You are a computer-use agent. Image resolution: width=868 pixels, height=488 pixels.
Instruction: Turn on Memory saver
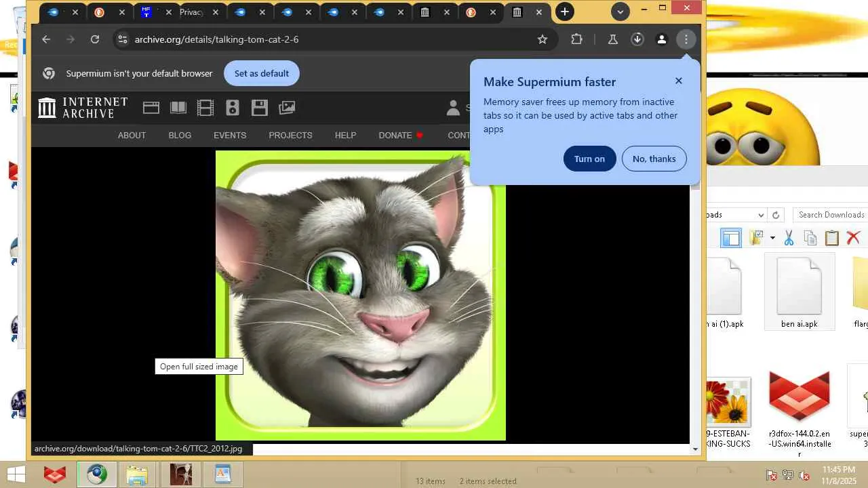589,159
